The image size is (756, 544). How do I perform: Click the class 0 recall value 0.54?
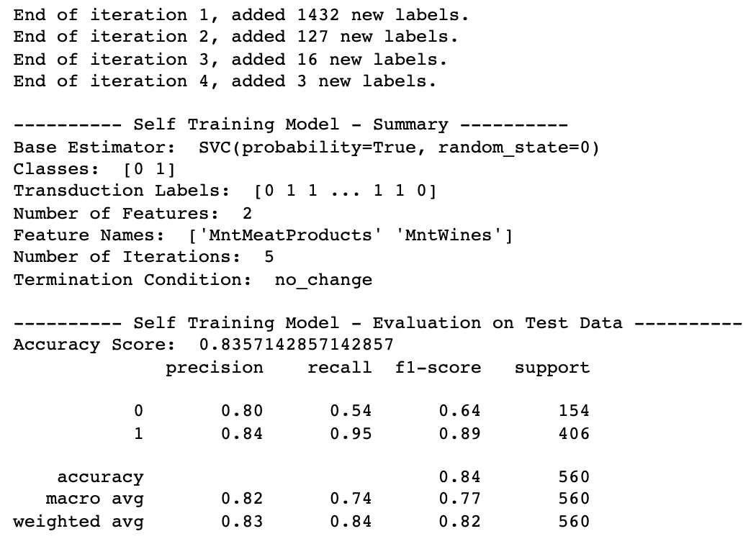pos(351,411)
